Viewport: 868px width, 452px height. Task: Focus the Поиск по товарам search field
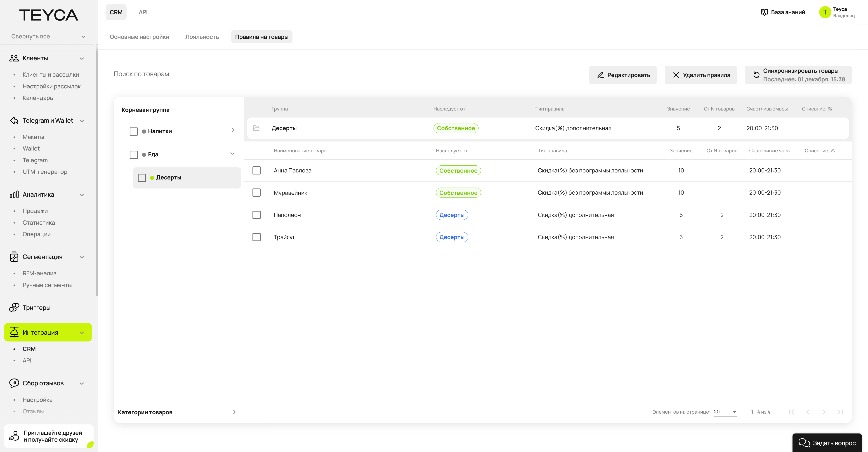347,74
